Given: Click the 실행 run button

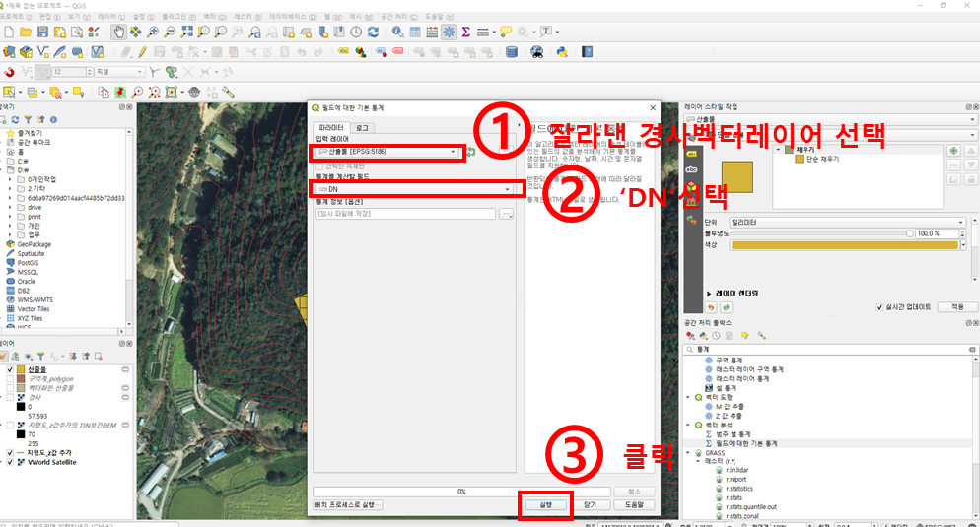Looking at the screenshot, I should (x=545, y=504).
